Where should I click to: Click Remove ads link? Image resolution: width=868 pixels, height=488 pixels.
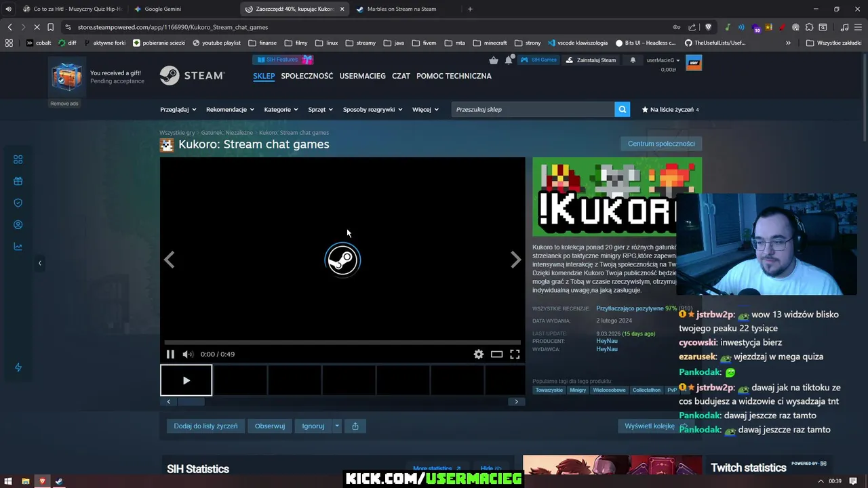pos(64,104)
